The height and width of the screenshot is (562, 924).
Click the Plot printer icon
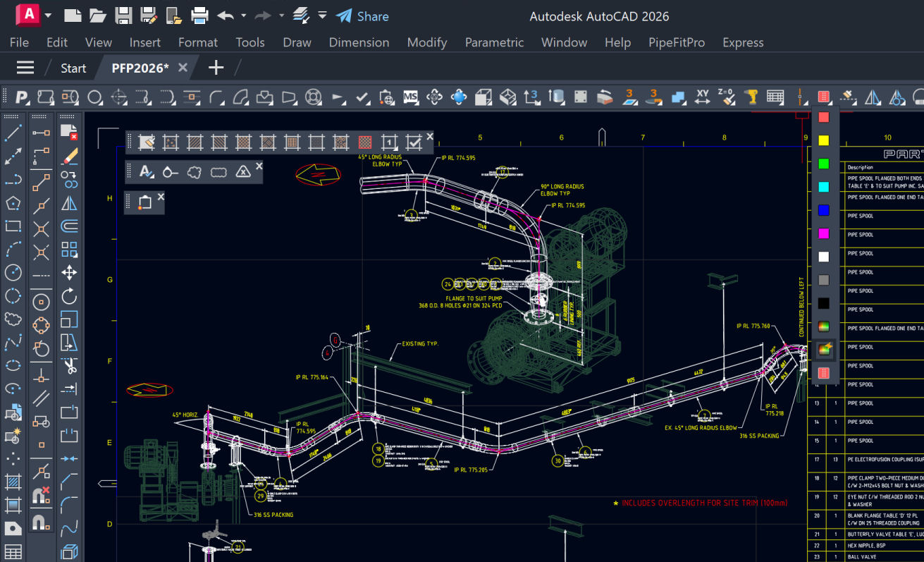pos(200,16)
